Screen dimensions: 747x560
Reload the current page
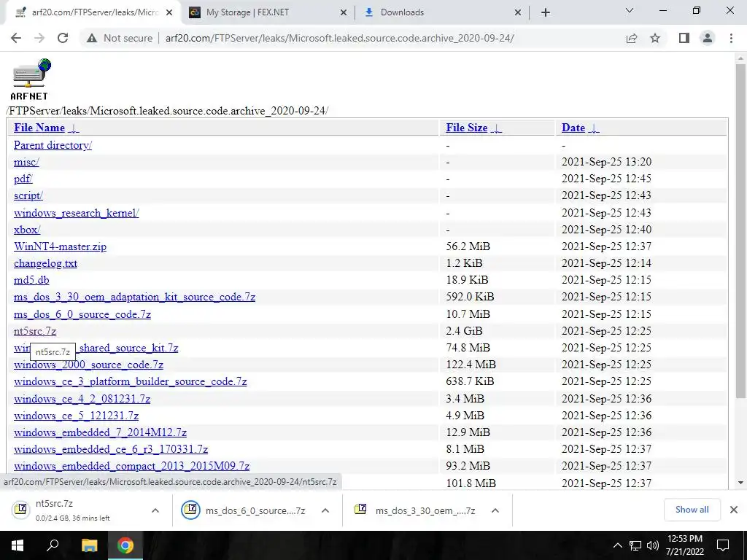click(63, 38)
